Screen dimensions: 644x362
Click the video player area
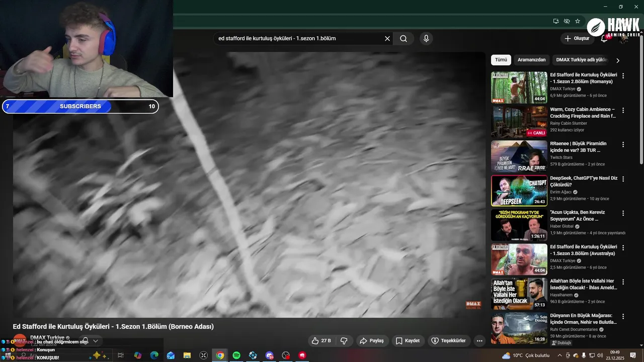coord(249,185)
